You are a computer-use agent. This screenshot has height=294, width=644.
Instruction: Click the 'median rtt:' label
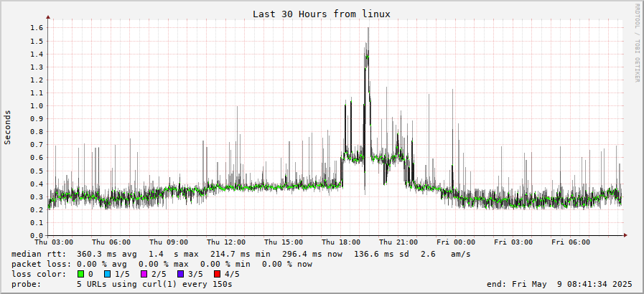tap(38, 255)
